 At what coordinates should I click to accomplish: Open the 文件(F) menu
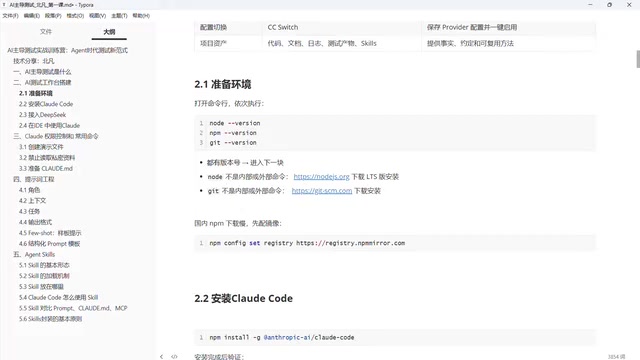point(10,16)
